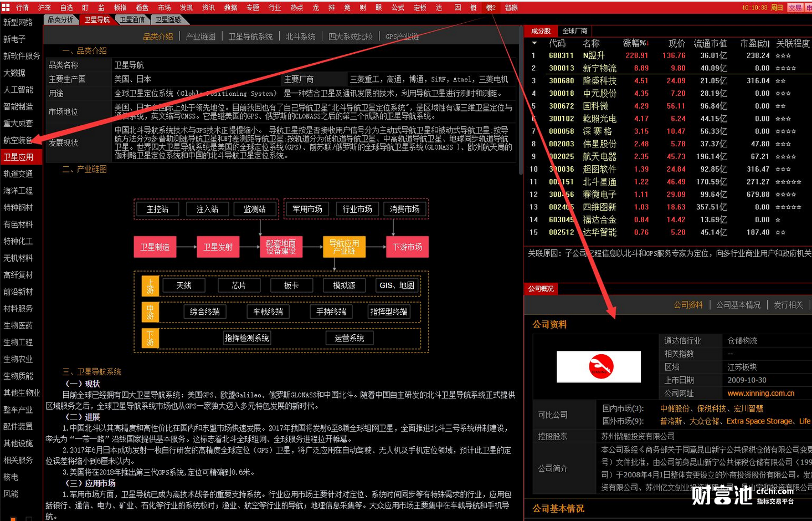This screenshot has width=812, height=521.
Task: Visit www.xinning.com.cn company website
Action: point(760,394)
